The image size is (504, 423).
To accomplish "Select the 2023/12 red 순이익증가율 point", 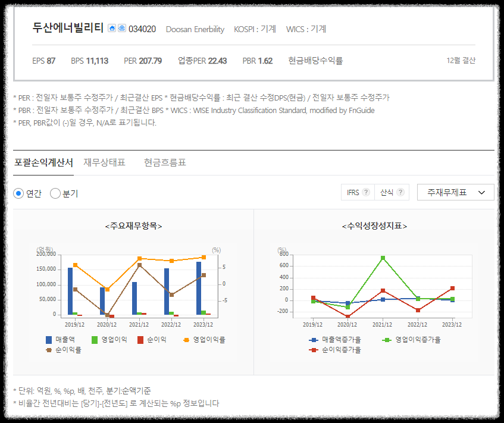I will [452, 289].
